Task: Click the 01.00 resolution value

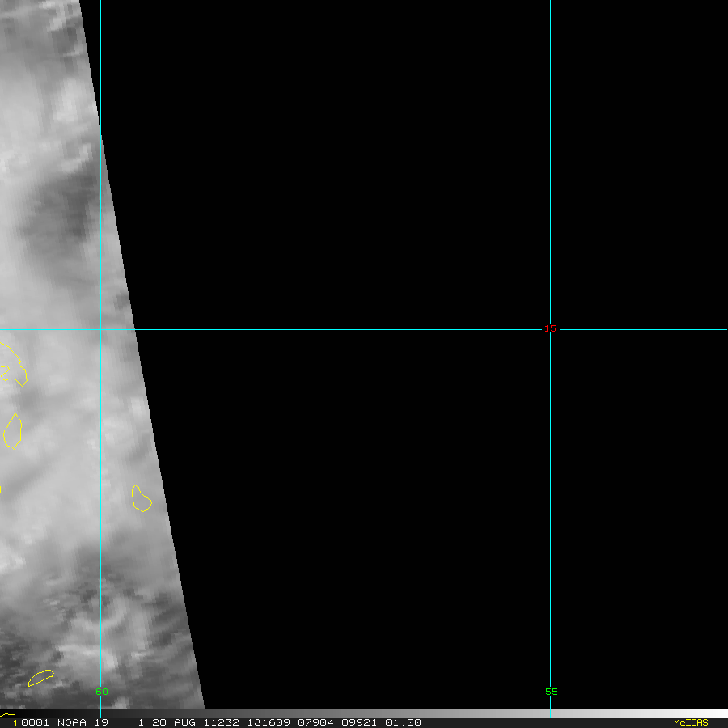Action: click(x=403, y=722)
